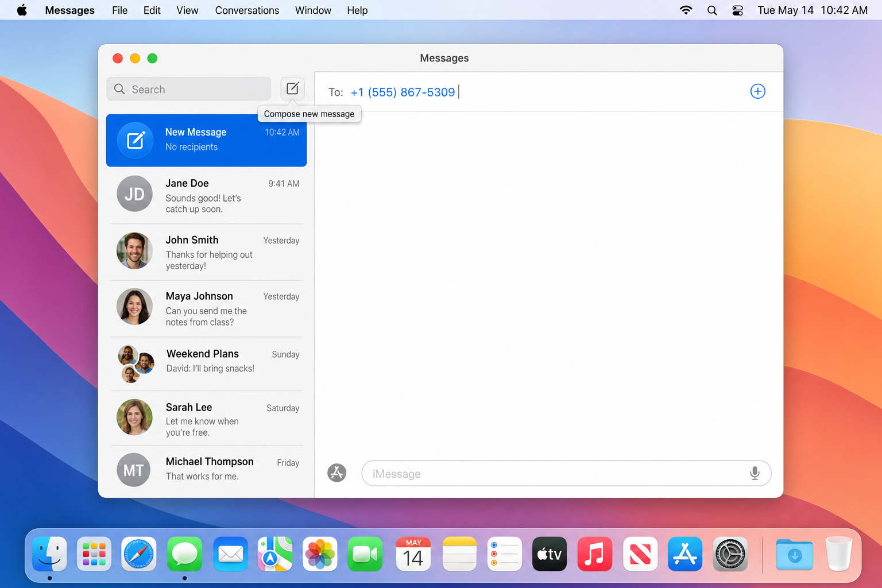This screenshot has width=882, height=588.
Task: Open the Michael Thompson conversation
Action: [x=206, y=470]
